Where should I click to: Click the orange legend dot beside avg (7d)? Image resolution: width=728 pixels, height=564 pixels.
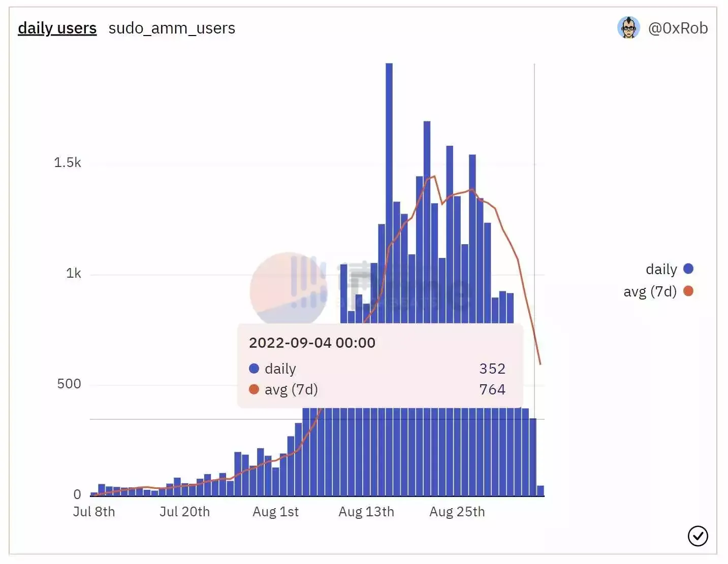click(x=688, y=291)
